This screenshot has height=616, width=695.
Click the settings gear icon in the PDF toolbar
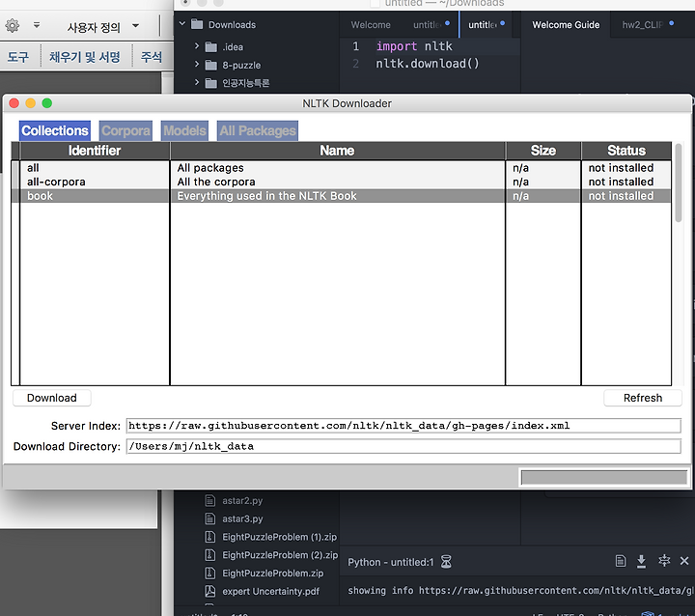coord(12,26)
